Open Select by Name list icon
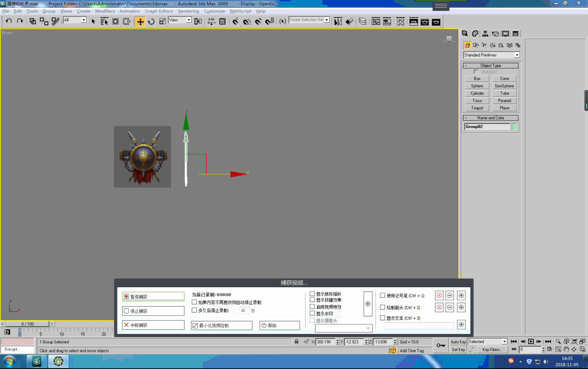The image size is (588, 369). point(104,21)
